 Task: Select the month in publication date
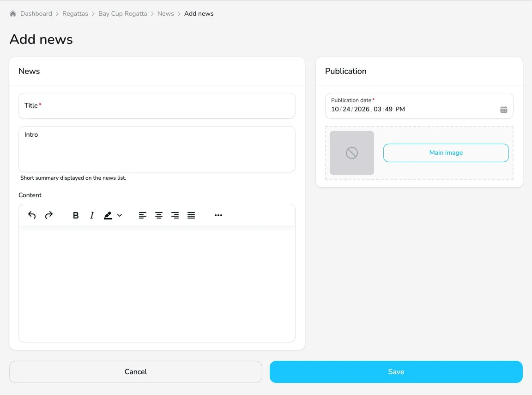click(x=335, y=109)
